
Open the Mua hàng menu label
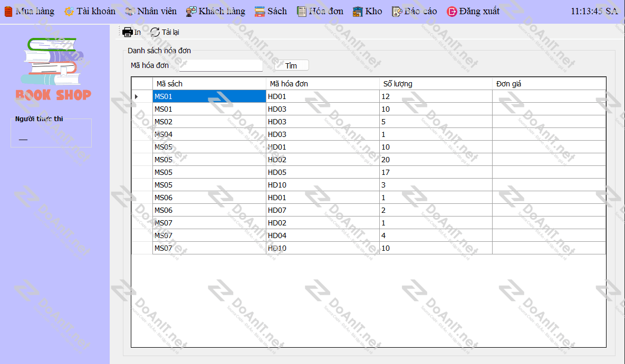click(35, 11)
